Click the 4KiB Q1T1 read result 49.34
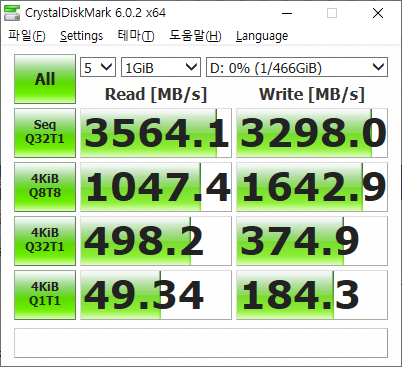 coord(156,295)
